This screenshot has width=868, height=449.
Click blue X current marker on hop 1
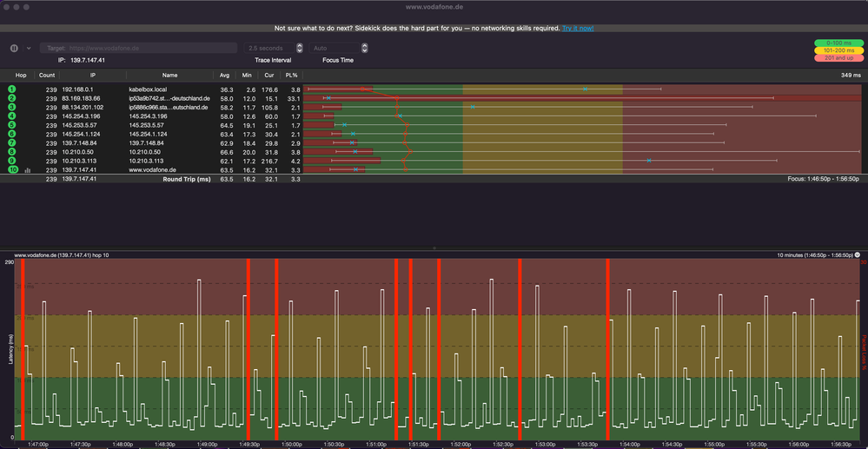[585, 89]
